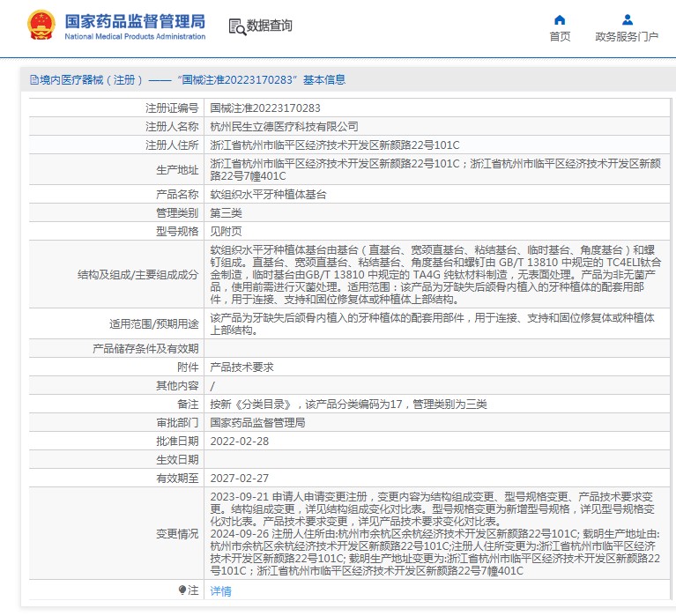
Task: Click the 管理类别 row label
Action: pos(177,213)
